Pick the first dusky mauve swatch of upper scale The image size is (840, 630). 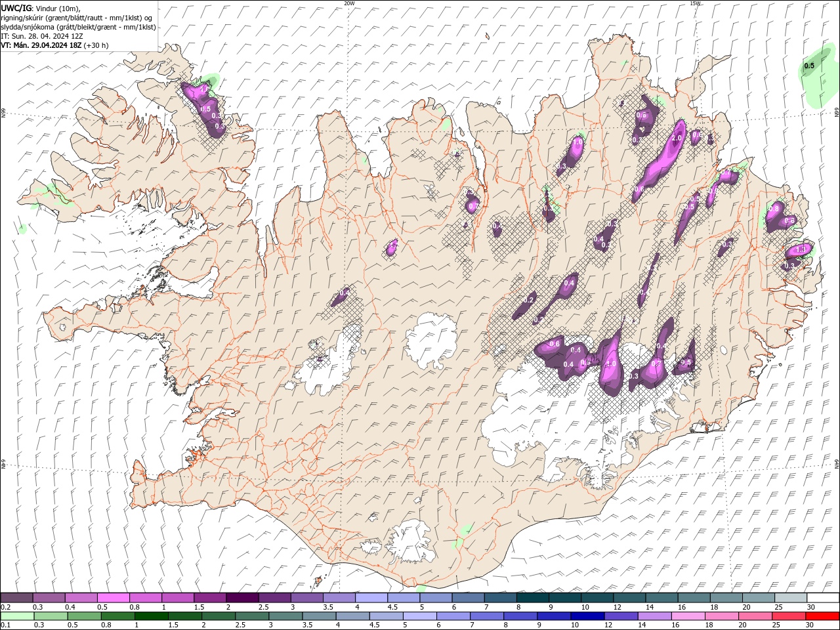(x=16, y=598)
